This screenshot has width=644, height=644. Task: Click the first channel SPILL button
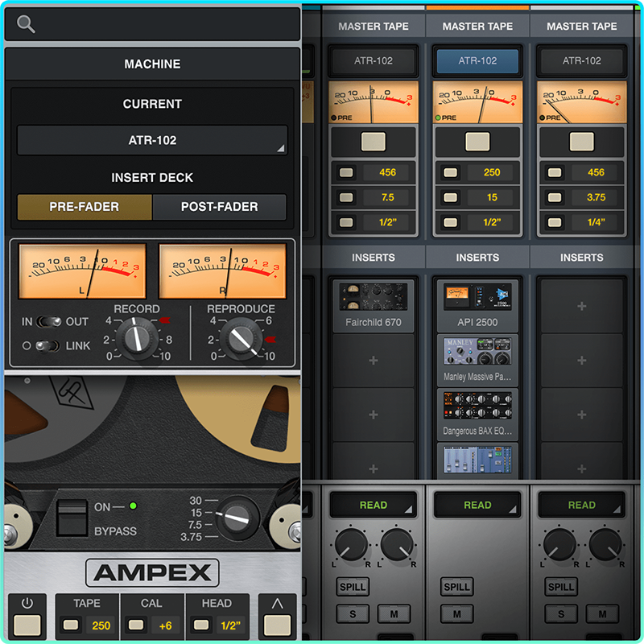click(353, 587)
